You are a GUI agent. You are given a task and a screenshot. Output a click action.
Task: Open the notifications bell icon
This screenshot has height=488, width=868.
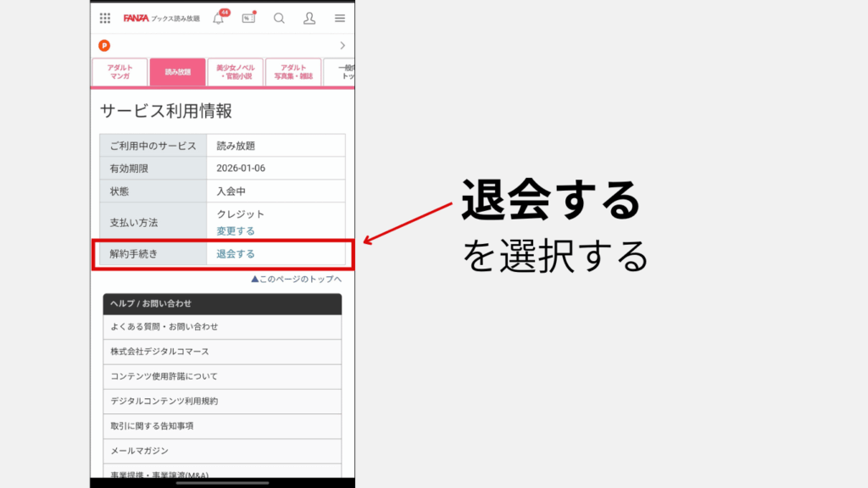(219, 18)
